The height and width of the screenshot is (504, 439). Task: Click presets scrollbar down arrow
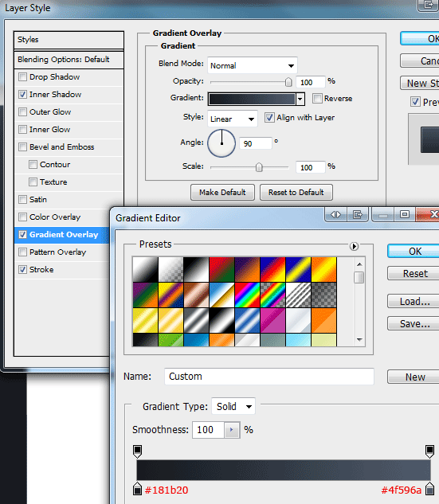pos(359,339)
